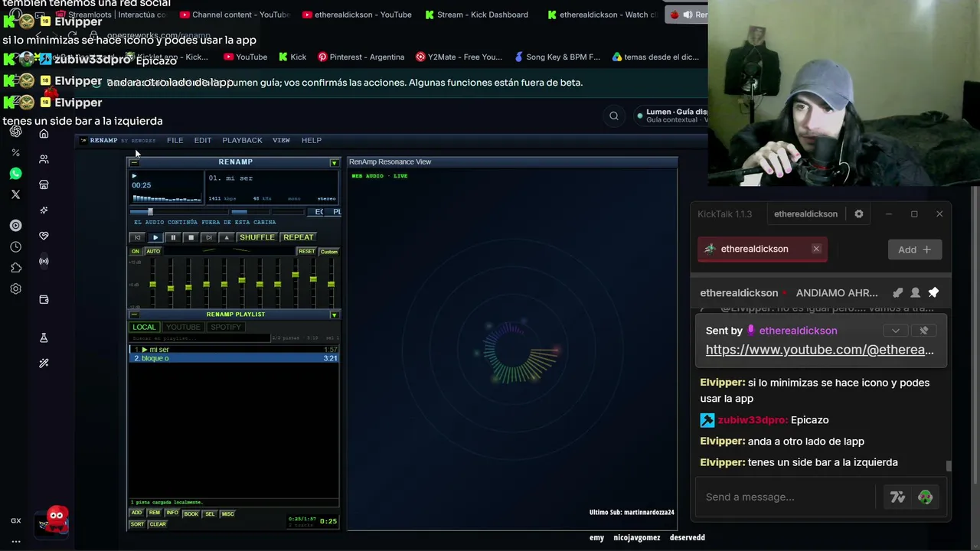Screen dimensions: 980x551
Task: Click the Add chatroom button in KickTalk
Action: tap(915, 249)
